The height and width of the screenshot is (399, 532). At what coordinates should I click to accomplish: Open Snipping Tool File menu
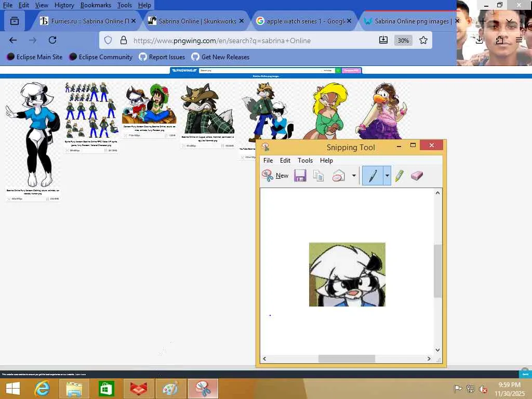pos(268,161)
